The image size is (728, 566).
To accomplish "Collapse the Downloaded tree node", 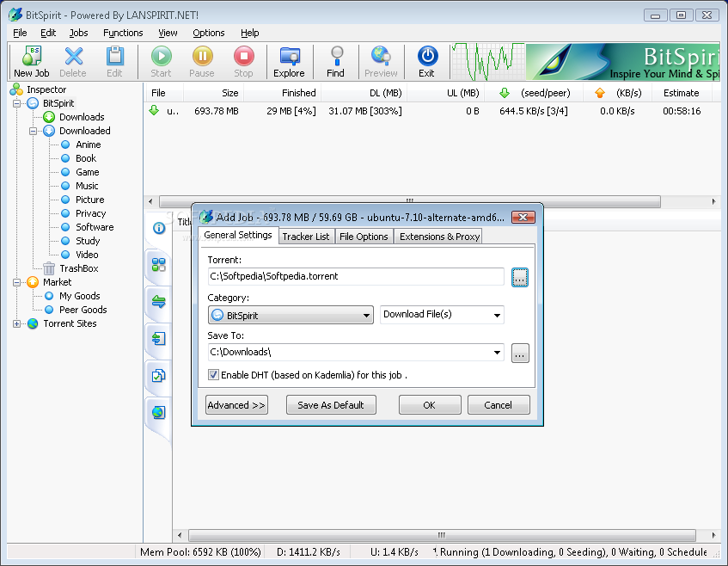I will [33, 131].
